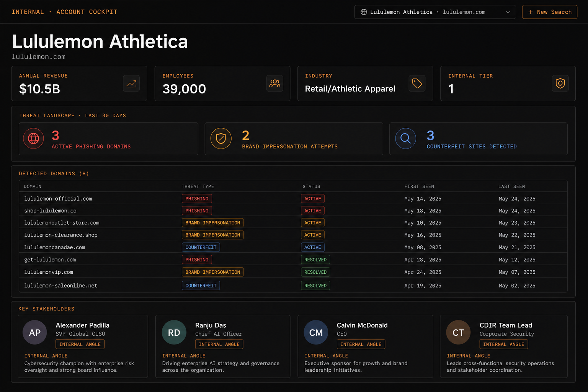Click the counterfeit sites magnifier icon
The image size is (588, 392).
(x=405, y=138)
